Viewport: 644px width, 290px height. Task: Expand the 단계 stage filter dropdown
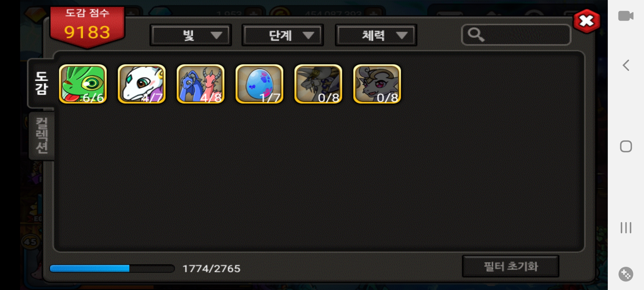(283, 35)
